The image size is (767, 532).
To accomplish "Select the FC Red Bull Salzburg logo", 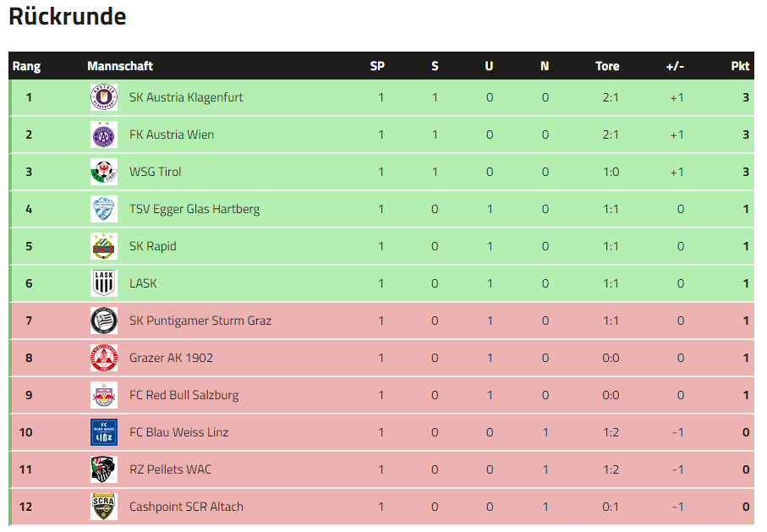I will click(x=104, y=394).
